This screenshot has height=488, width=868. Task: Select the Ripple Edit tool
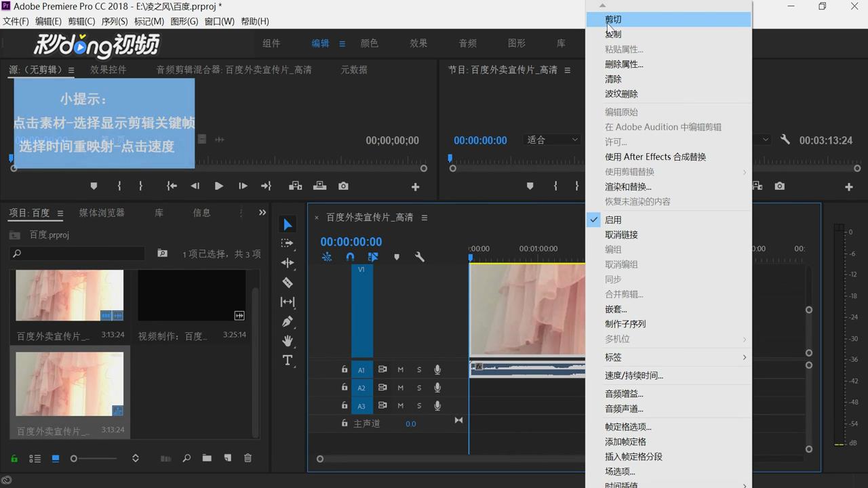coord(288,263)
